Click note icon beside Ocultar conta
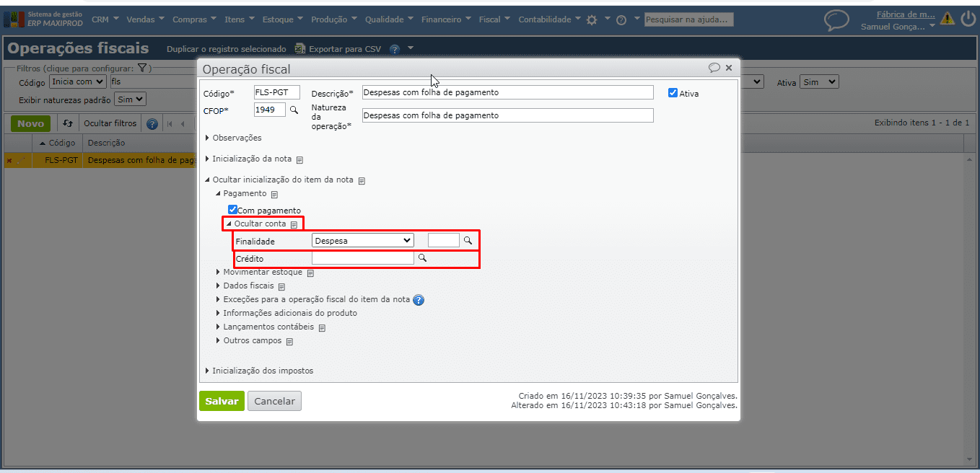This screenshot has height=473, width=980. click(294, 225)
